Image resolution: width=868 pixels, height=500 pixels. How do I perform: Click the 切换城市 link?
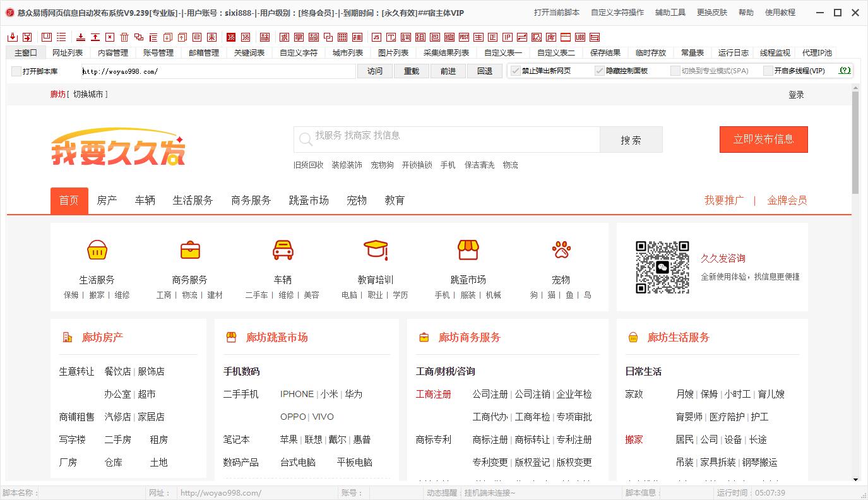(x=88, y=94)
